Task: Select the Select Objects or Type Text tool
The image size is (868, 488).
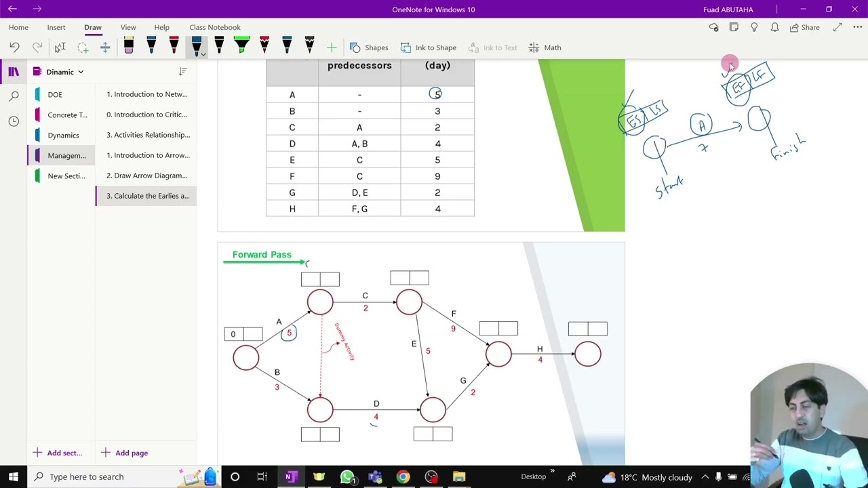Action: [60, 47]
